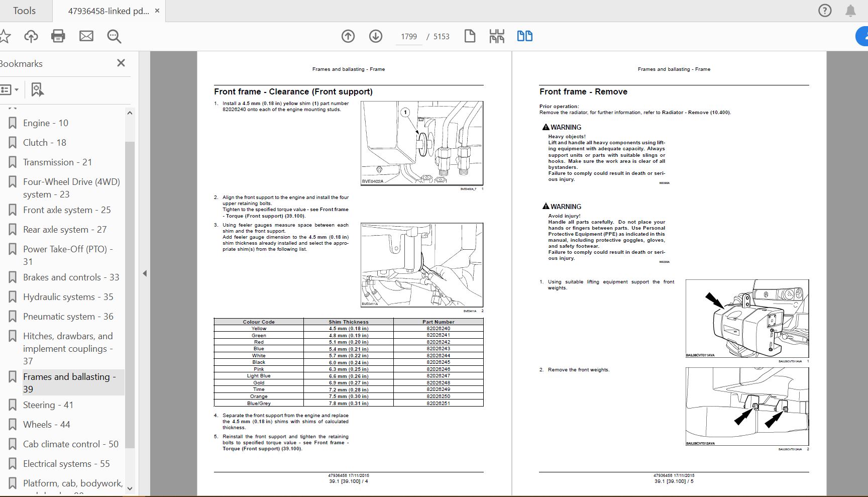868x497 pixels.
Task: Go to next page with down arrow
Action: point(376,36)
